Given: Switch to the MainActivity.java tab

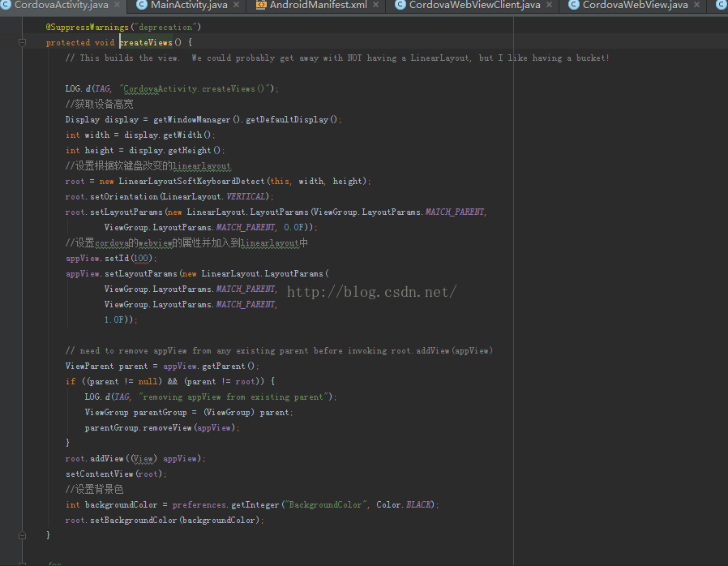Looking at the screenshot, I should [189, 5].
